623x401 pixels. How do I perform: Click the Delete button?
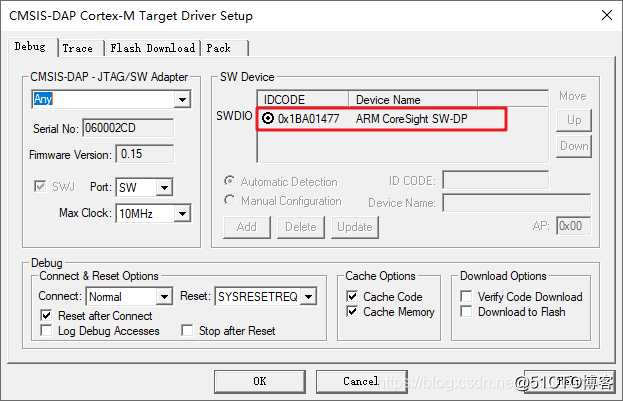pyautogui.click(x=301, y=227)
